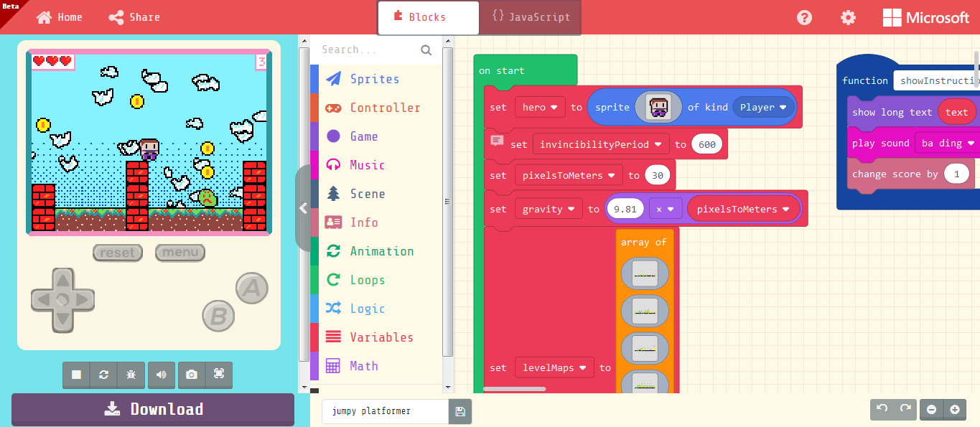The height and width of the screenshot is (427, 980).
Task: Tap the simulator A button
Action: coord(251,288)
